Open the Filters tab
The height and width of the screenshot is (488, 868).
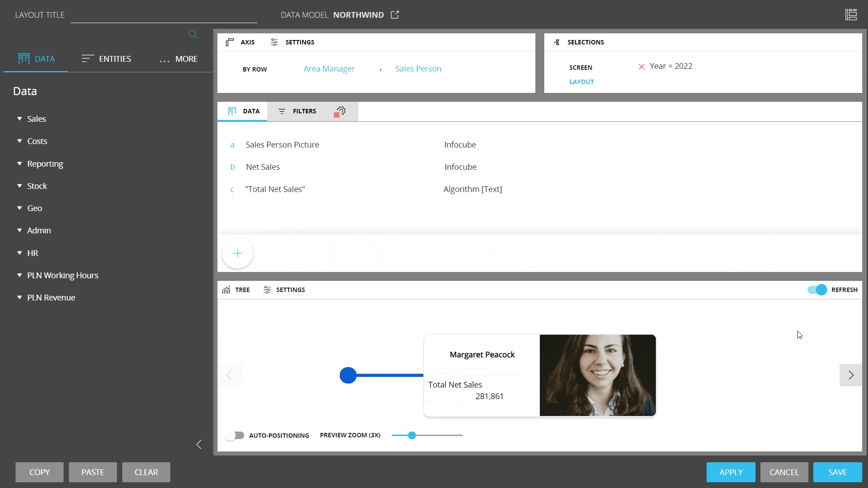[x=297, y=111]
